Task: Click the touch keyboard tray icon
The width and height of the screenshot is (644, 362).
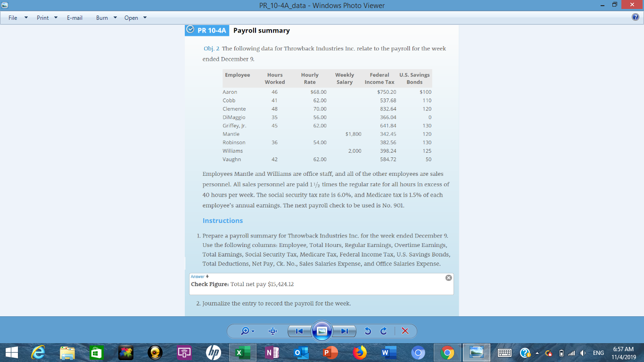Action: point(505,353)
